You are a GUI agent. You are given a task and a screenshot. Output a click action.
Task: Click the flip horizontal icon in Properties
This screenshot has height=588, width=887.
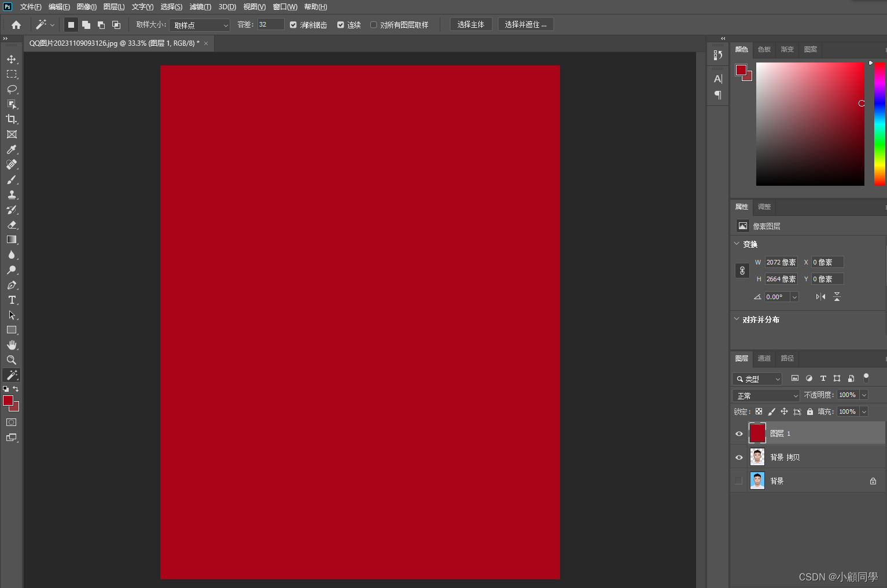click(x=820, y=297)
